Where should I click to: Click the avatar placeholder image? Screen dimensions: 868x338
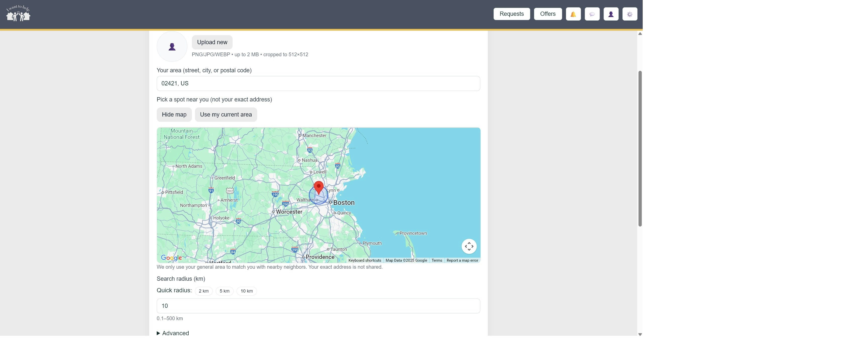point(172,47)
